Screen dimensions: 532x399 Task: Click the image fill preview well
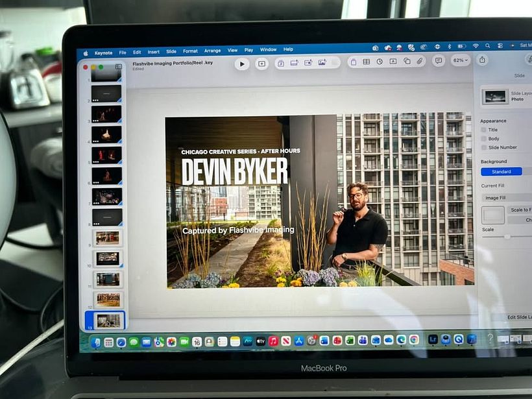point(493,215)
